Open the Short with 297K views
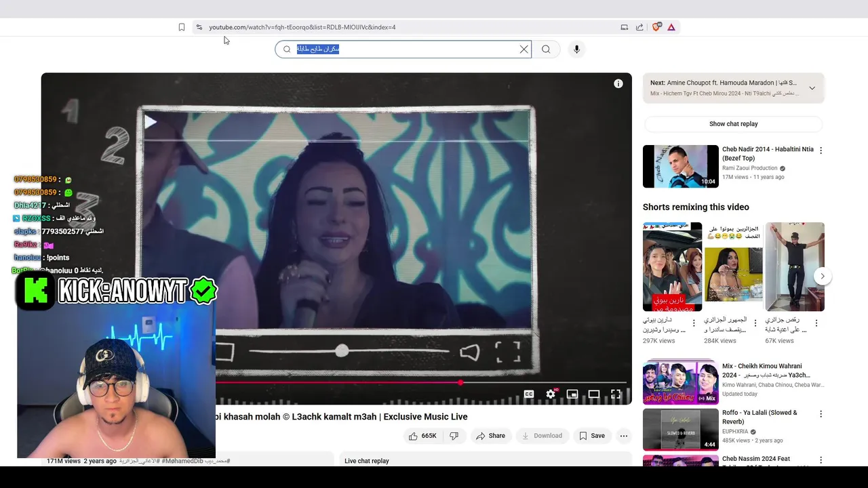Viewport: 868px width, 488px height. click(x=672, y=267)
